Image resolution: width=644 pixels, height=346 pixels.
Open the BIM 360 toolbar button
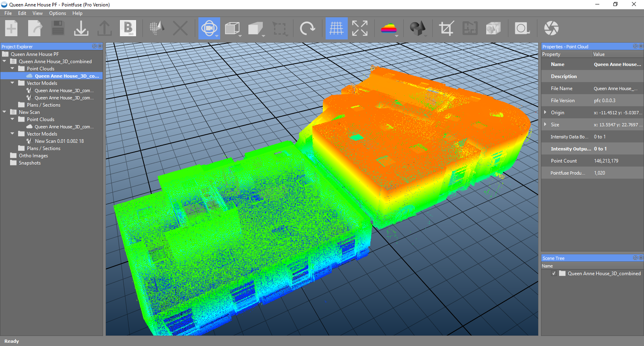(128, 28)
